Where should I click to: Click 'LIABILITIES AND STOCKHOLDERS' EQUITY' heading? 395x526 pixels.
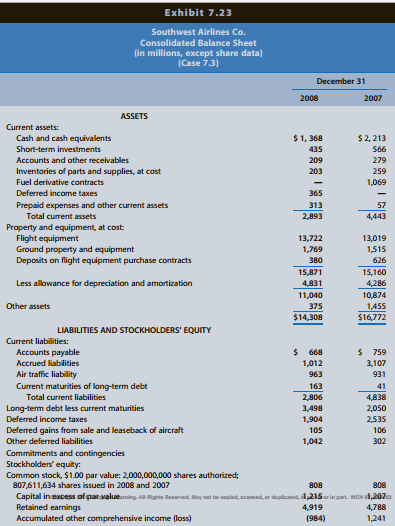click(x=134, y=330)
